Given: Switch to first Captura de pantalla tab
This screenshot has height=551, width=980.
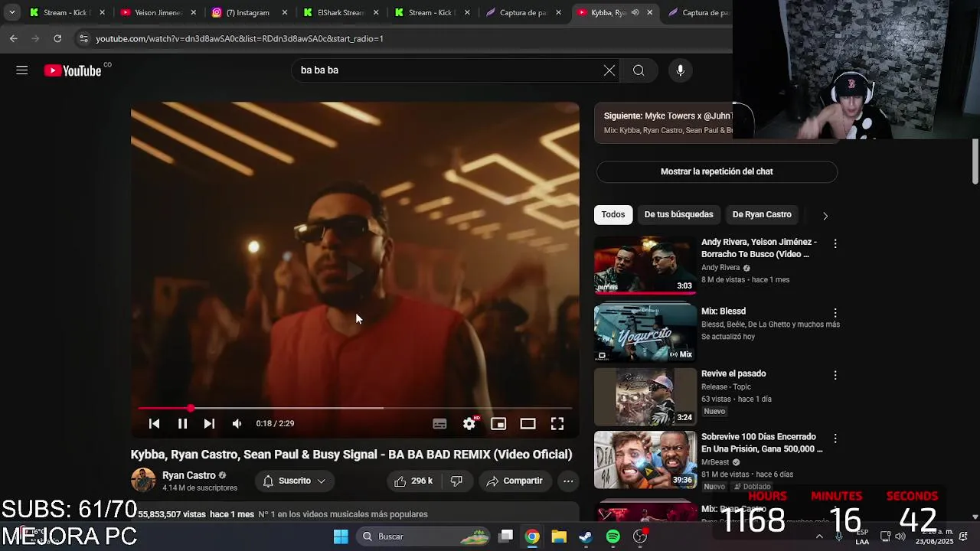Looking at the screenshot, I should [522, 12].
